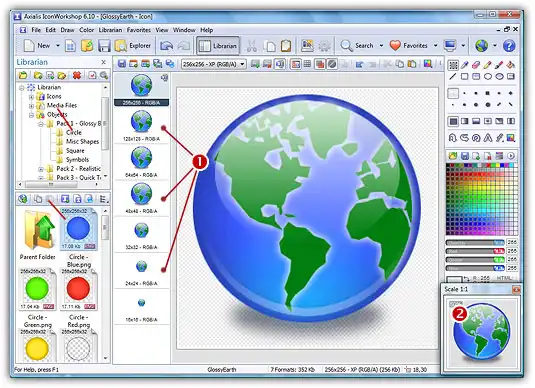This screenshot has width=535, height=388.
Task: Select the 48x48 - RGB/A format thumbnail
Action: [x=141, y=199]
